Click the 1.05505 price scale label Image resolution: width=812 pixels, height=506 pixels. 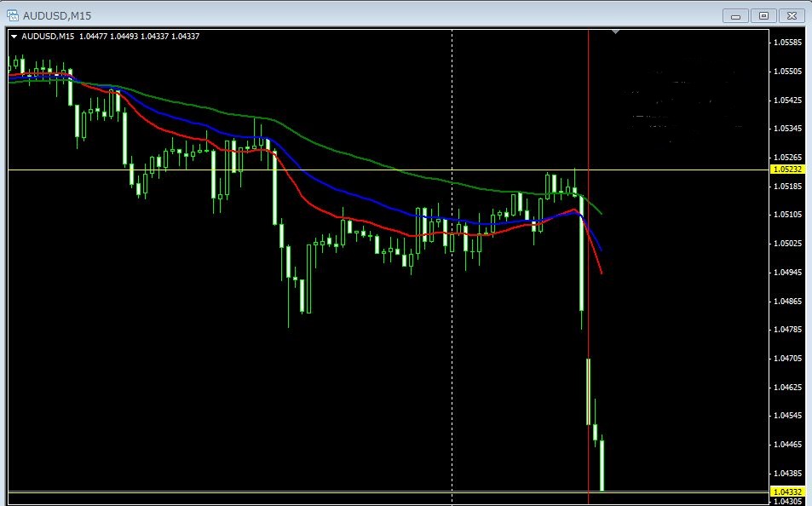[x=787, y=72]
